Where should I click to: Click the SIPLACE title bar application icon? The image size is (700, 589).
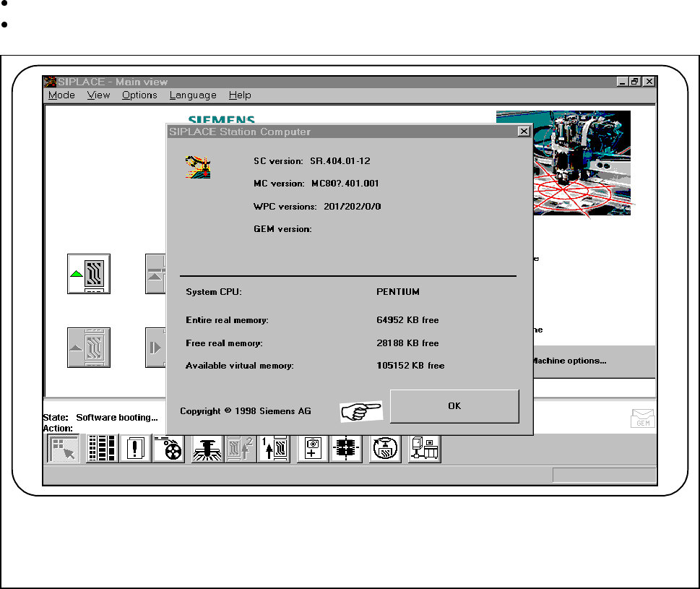[x=50, y=82]
